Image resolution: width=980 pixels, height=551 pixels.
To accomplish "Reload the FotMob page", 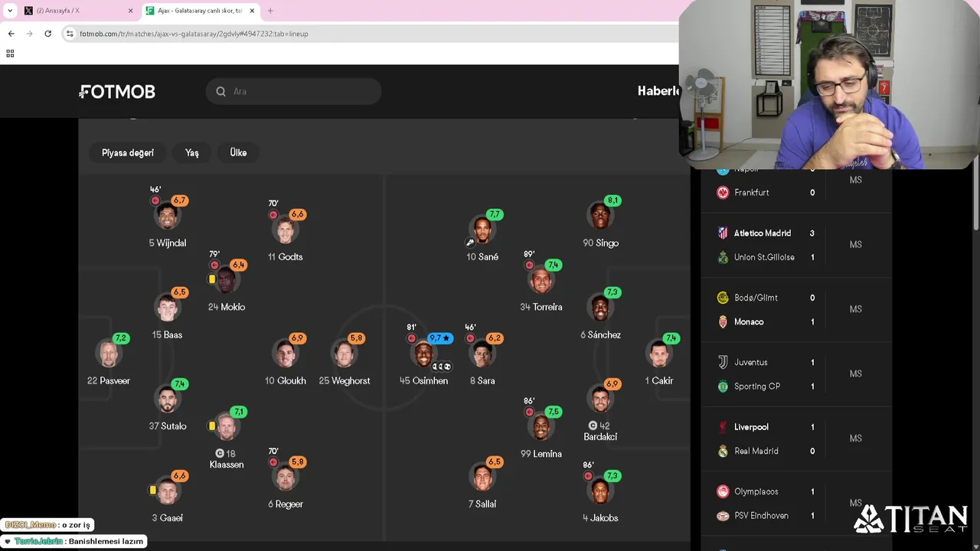I will point(47,34).
